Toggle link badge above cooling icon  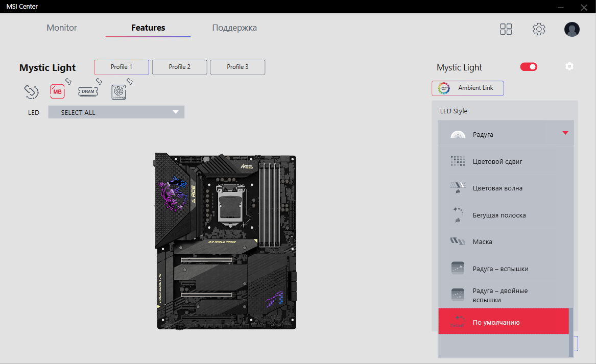coord(130,81)
